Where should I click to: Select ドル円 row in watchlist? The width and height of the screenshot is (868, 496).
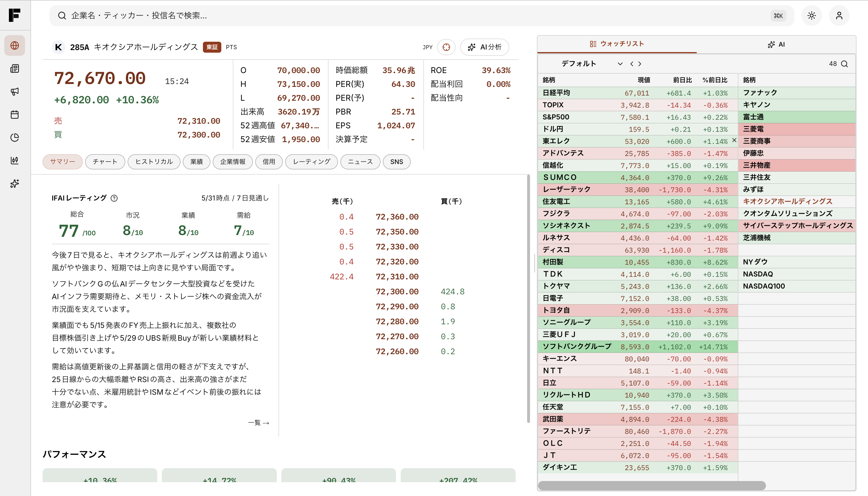638,129
